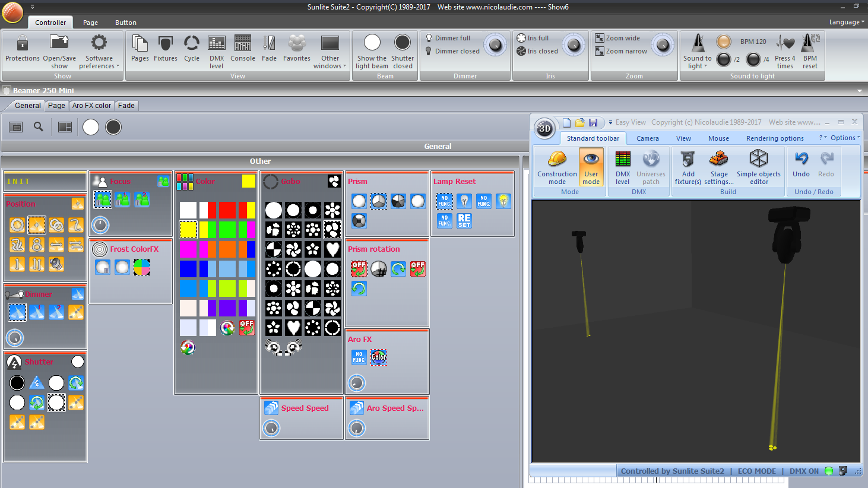Open the Simple objects editor
Image resolution: width=868 pixels, height=488 pixels.
(x=759, y=167)
